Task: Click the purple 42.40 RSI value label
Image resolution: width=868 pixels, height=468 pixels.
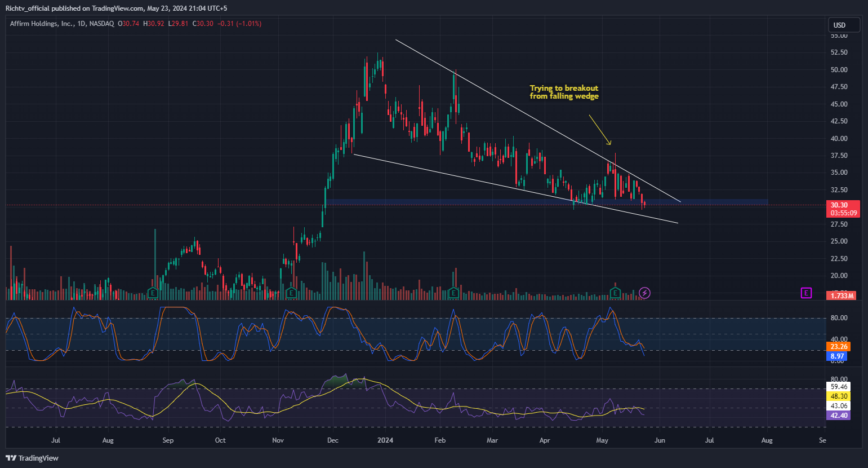Action: [x=838, y=416]
